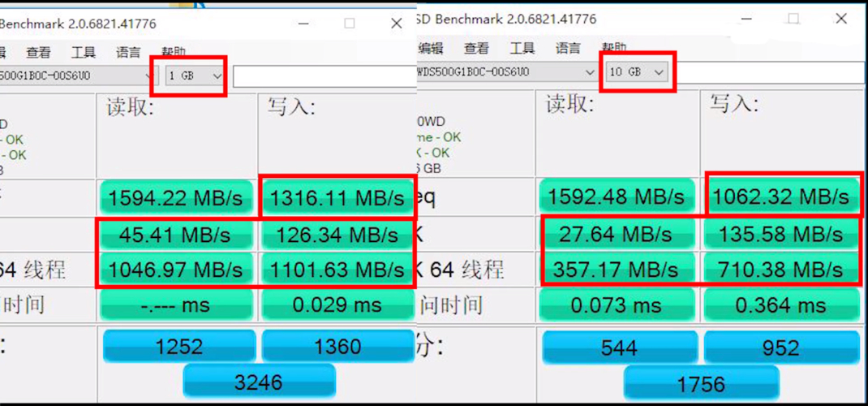Click the title 'Benchmark 2.0.6821.41776' of left window

(78, 24)
